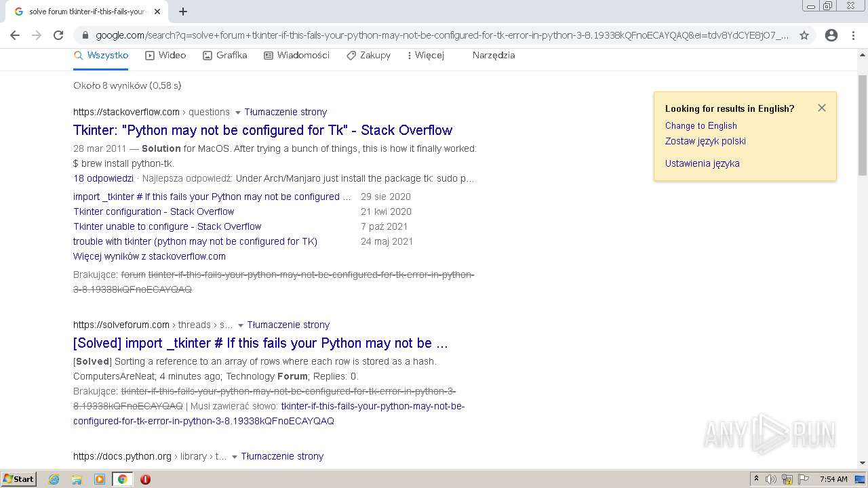The image size is (868, 488).
Task: Bookmark this page with the star icon
Action: [x=804, y=35]
